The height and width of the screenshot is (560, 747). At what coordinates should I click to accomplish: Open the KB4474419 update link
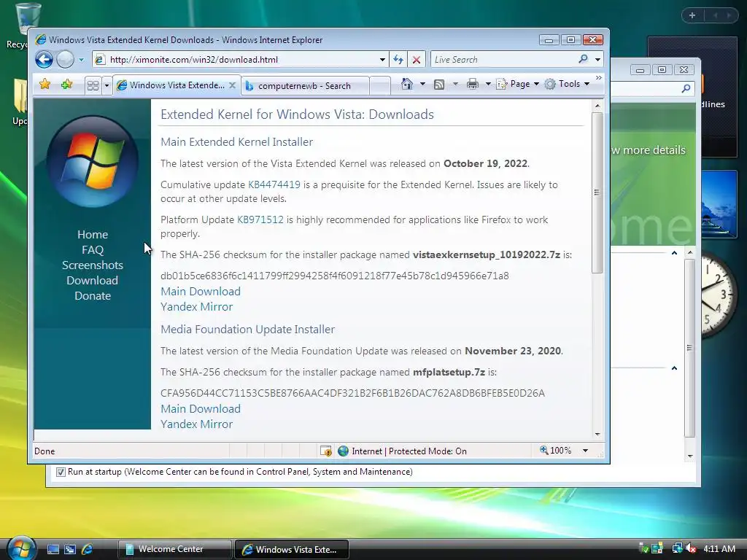coord(274,184)
